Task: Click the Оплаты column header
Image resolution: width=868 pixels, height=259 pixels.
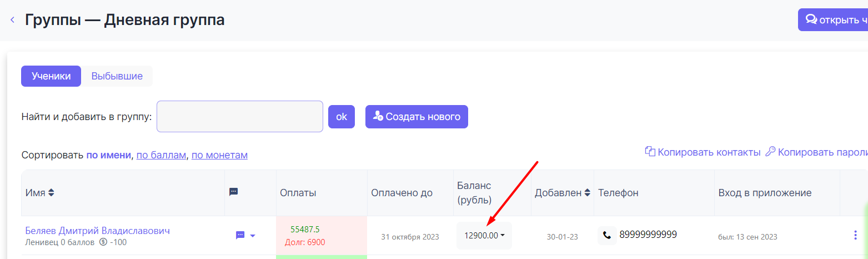Action: (298, 193)
